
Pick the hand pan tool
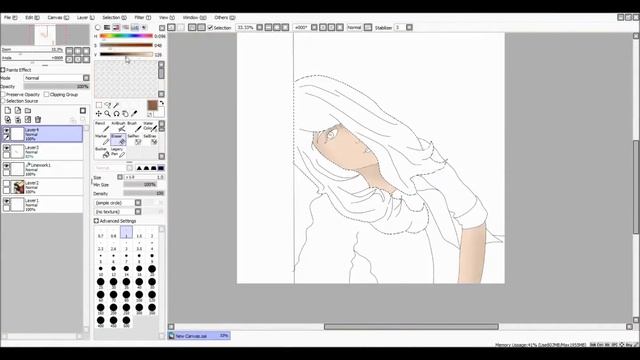[125, 114]
